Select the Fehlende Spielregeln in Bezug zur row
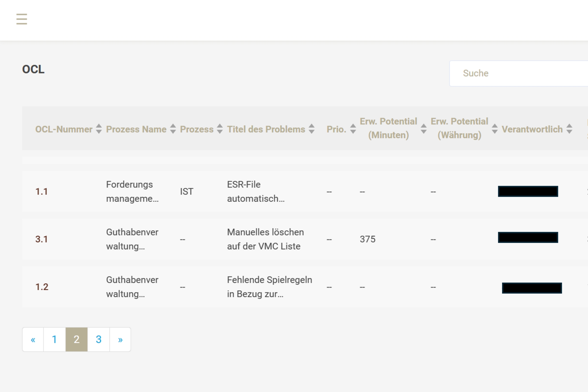 click(x=269, y=287)
